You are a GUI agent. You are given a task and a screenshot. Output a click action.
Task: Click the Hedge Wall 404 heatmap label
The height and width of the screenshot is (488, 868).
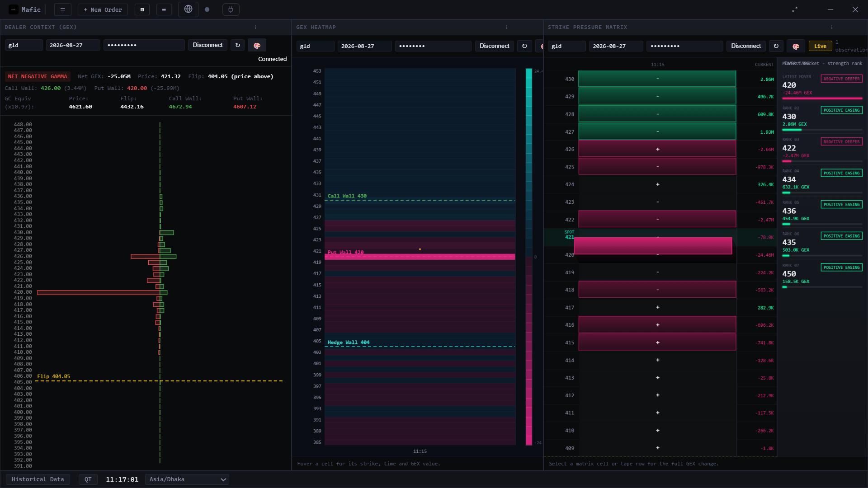coord(348,343)
